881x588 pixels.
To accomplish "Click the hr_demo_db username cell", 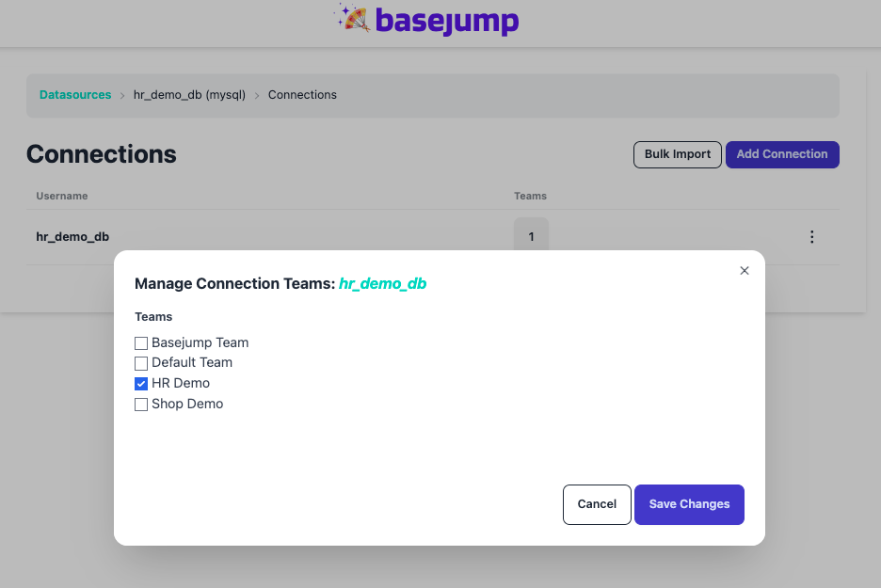I will (x=72, y=237).
